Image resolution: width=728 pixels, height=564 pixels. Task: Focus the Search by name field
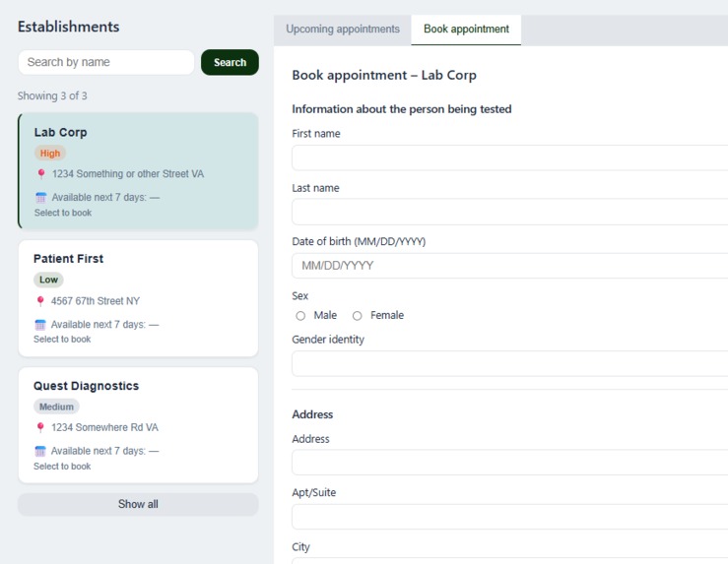coord(106,62)
